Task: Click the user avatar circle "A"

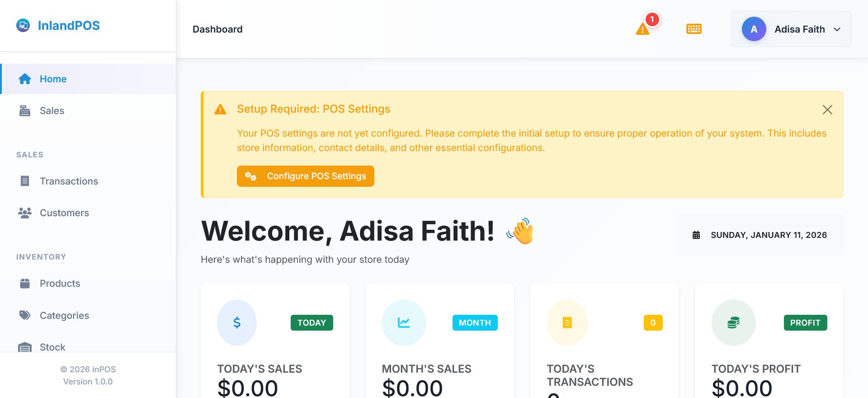Action: pyautogui.click(x=754, y=29)
